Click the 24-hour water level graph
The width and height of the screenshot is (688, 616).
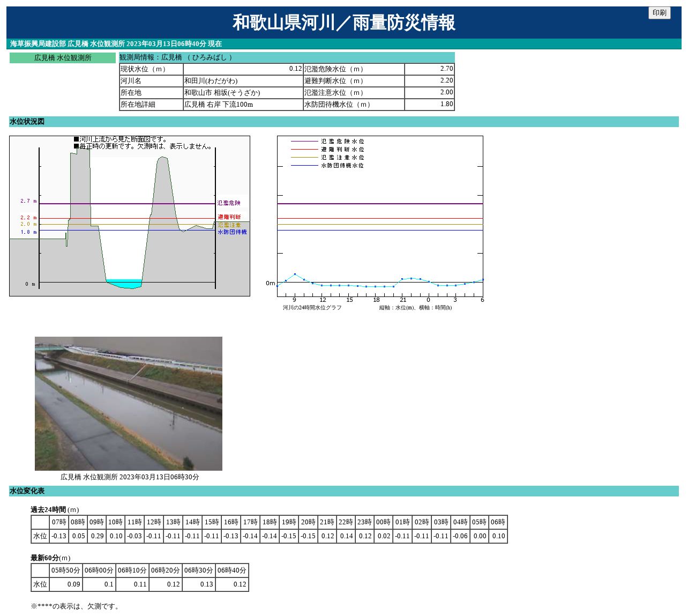(380, 216)
